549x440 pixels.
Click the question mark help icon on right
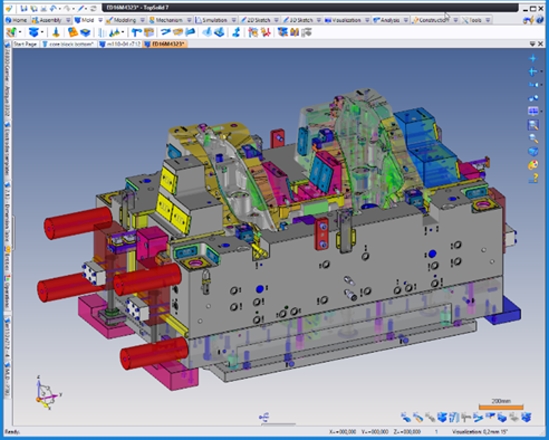pyautogui.click(x=533, y=178)
